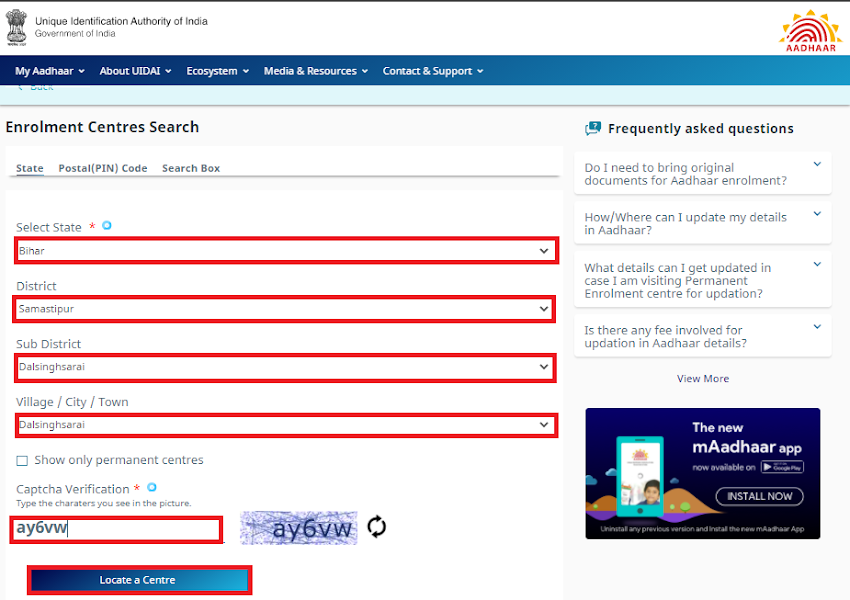Toggle Show only permanent centres checkbox
850x600 pixels.
tap(22, 461)
